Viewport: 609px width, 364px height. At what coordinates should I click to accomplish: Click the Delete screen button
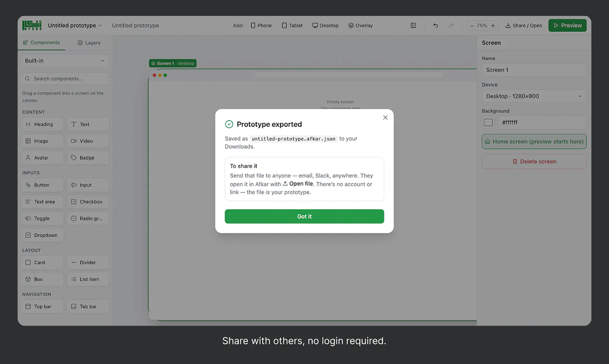click(x=534, y=162)
